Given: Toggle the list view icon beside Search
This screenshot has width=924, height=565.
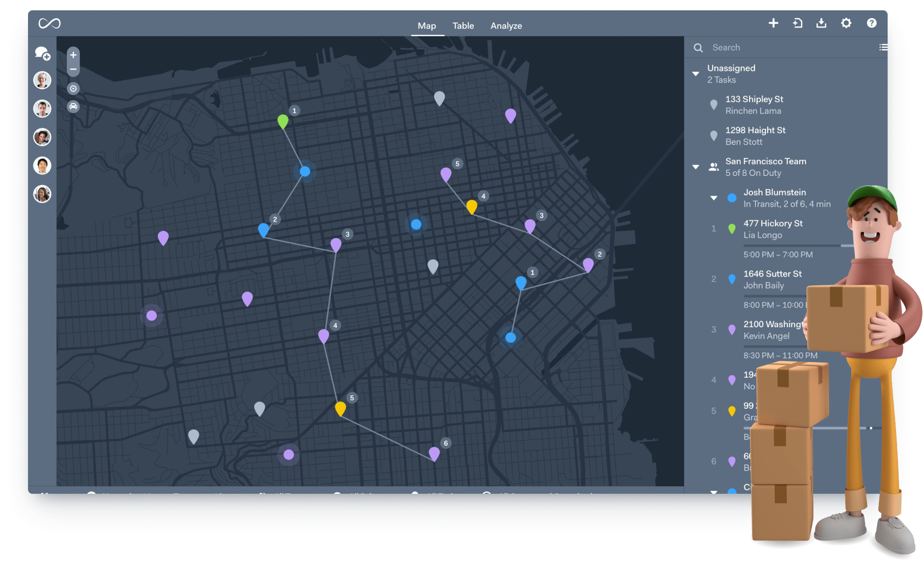Looking at the screenshot, I should pos(883,47).
